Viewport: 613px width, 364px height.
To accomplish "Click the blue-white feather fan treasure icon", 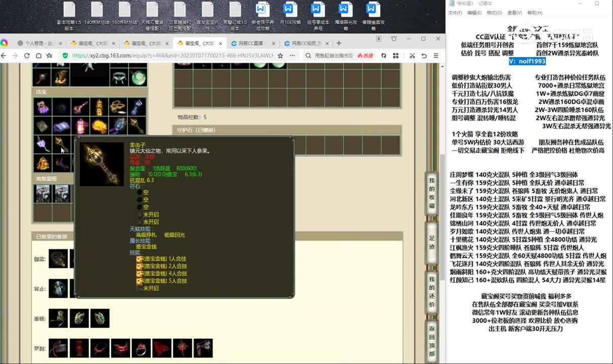I will pos(137,107).
